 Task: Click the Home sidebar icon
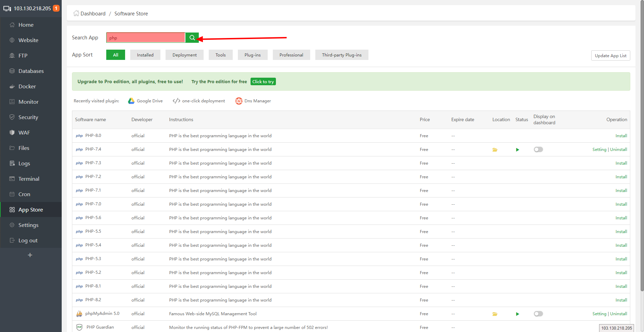pos(12,25)
